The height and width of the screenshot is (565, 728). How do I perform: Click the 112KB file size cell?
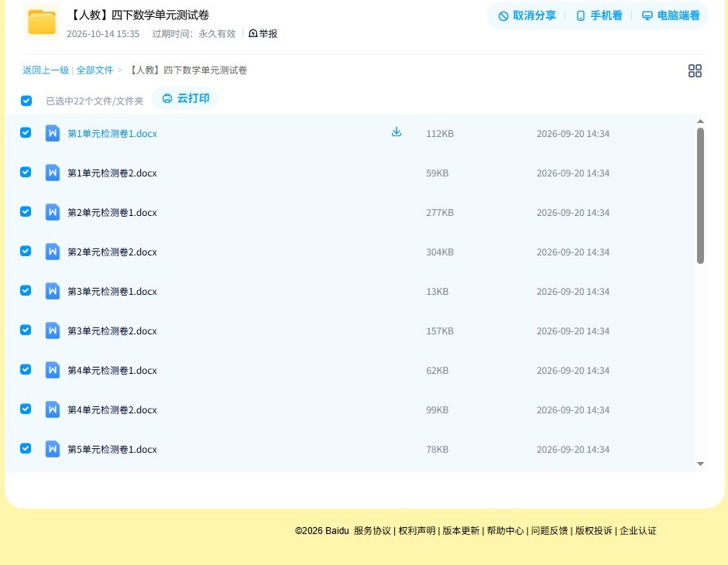click(440, 134)
